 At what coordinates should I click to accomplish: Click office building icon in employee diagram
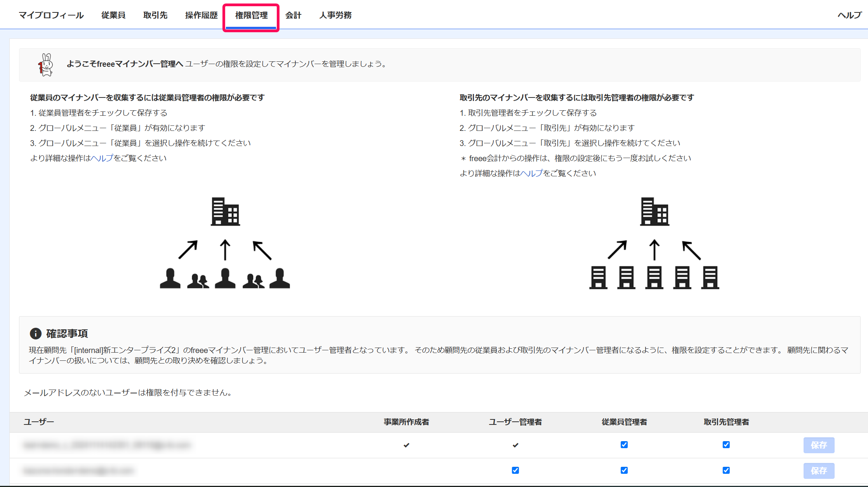click(x=225, y=212)
